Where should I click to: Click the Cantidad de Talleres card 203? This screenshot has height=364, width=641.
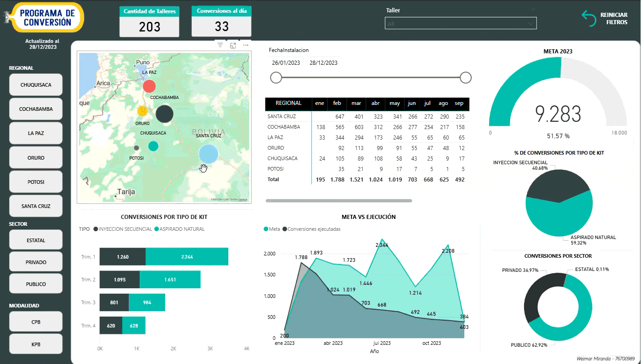click(150, 21)
